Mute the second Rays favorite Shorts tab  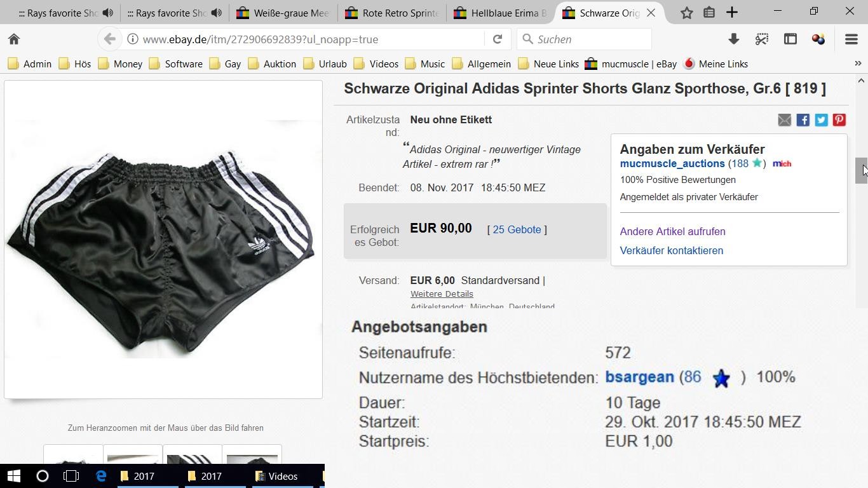coord(217,13)
